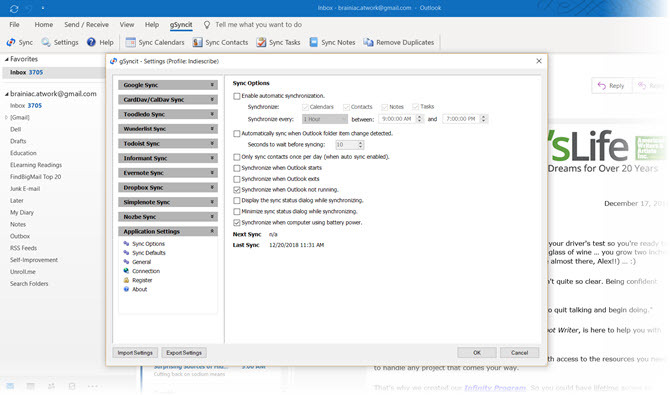Screen dimensions: 670x395
Task: Expand the Dropbox Sync section
Action: coord(168,187)
